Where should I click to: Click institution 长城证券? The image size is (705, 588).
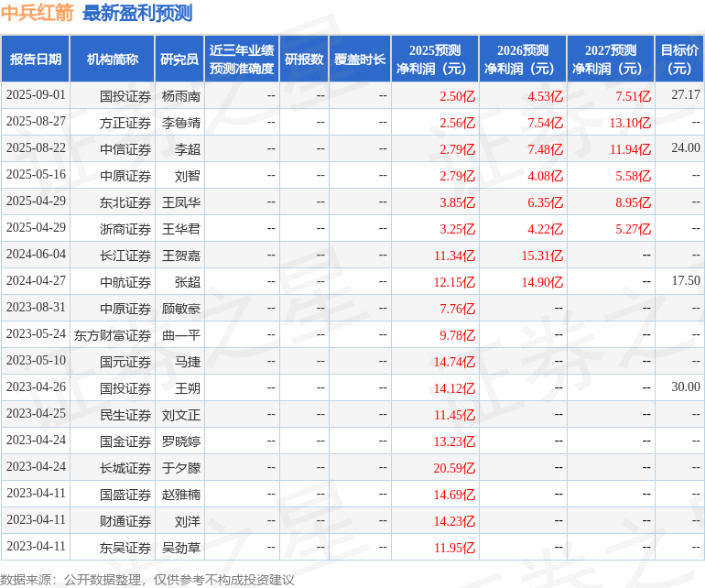[125, 468]
